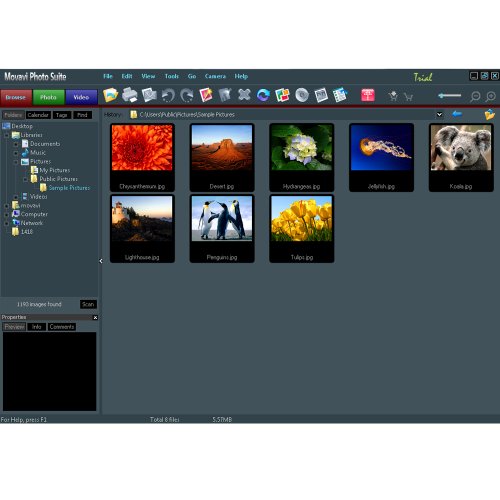The image size is (500, 500).
Task: Rotate the image counterclockwise with toolbar icon
Action: (x=168, y=96)
